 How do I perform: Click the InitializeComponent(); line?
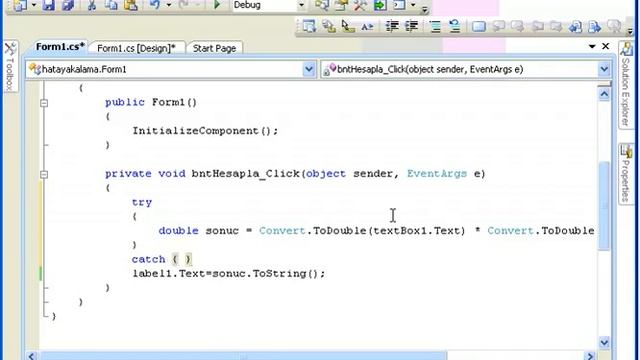[x=205, y=131]
